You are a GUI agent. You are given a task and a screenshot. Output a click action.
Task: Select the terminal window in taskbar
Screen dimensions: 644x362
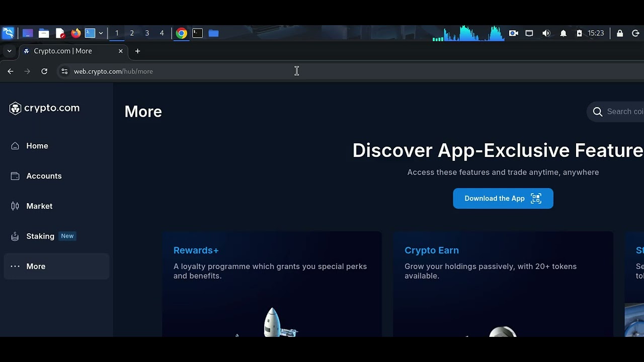(x=197, y=33)
